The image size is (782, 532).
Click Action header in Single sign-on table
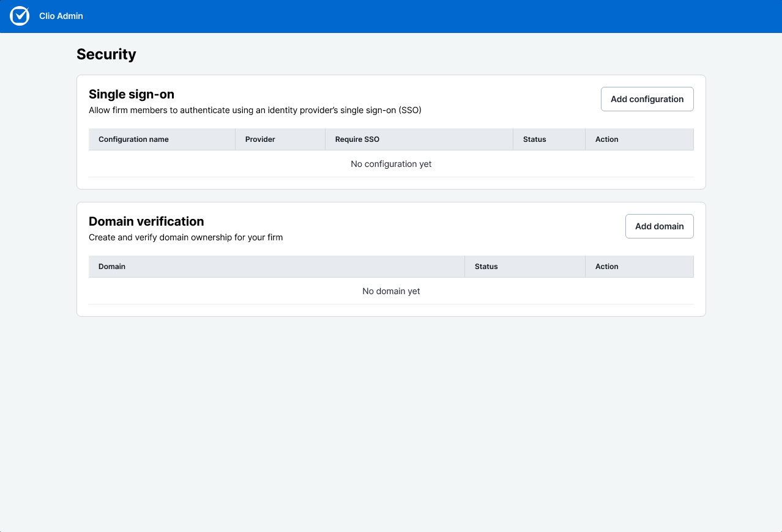click(x=639, y=139)
